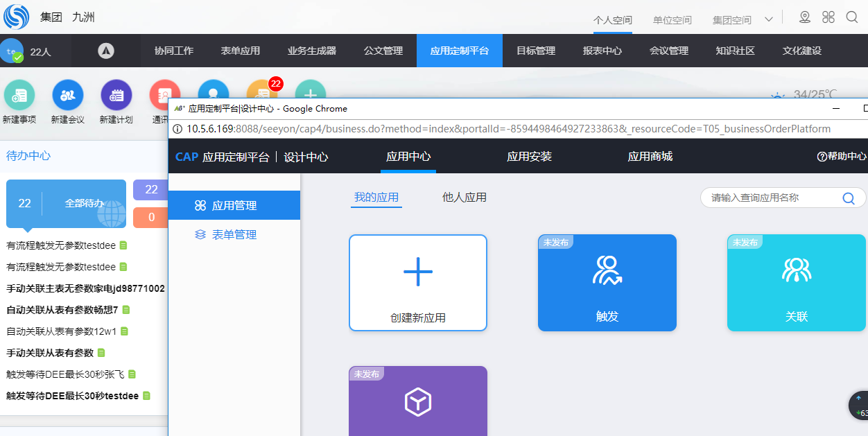Click the search icon in application name field
Image resolution: width=868 pixels, height=436 pixels.
[849, 198]
